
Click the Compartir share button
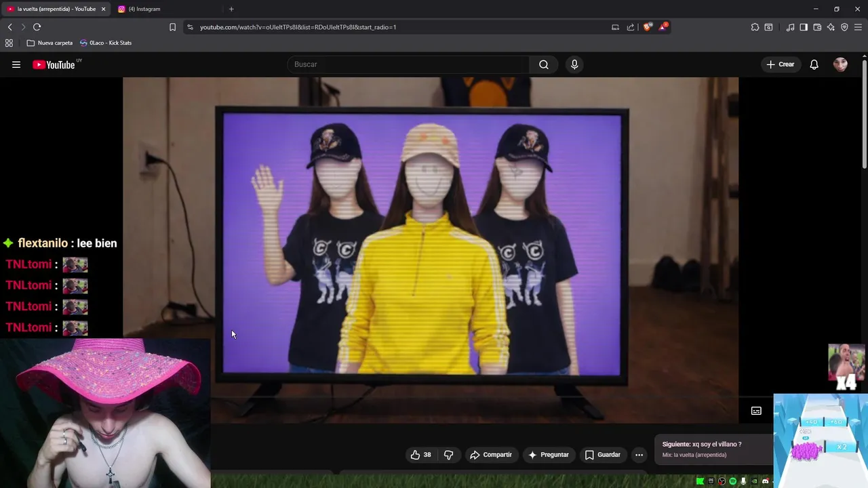click(x=490, y=455)
